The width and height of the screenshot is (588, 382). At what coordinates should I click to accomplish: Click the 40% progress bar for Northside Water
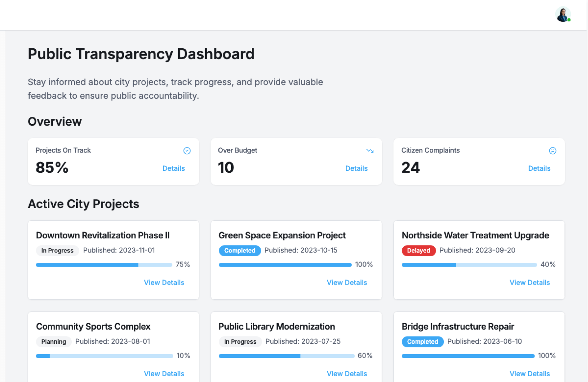click(469, 265)
